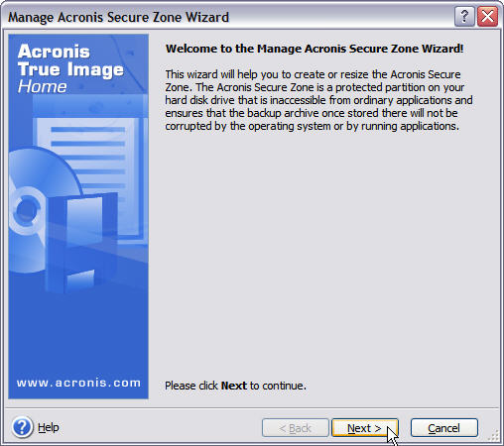Click the 'Please click Next to continue' line
504x446 pixels.
pyautogui.click(x=235, y=386)
